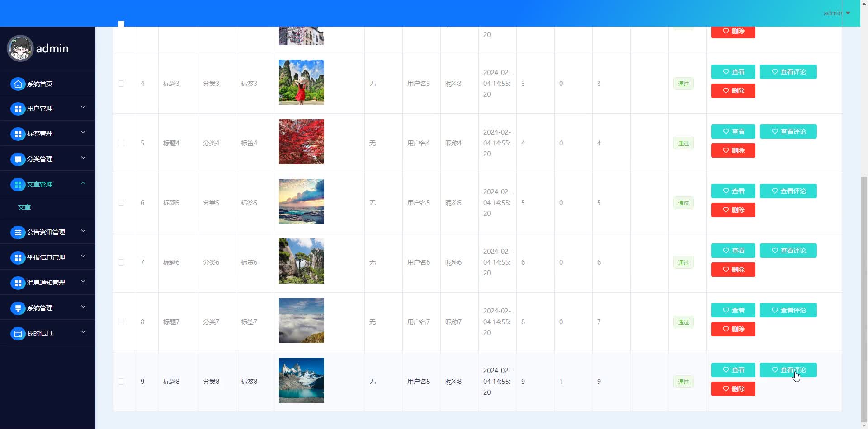
Task: Tick the checkbox for row 4
Action: tap(121, 84)
